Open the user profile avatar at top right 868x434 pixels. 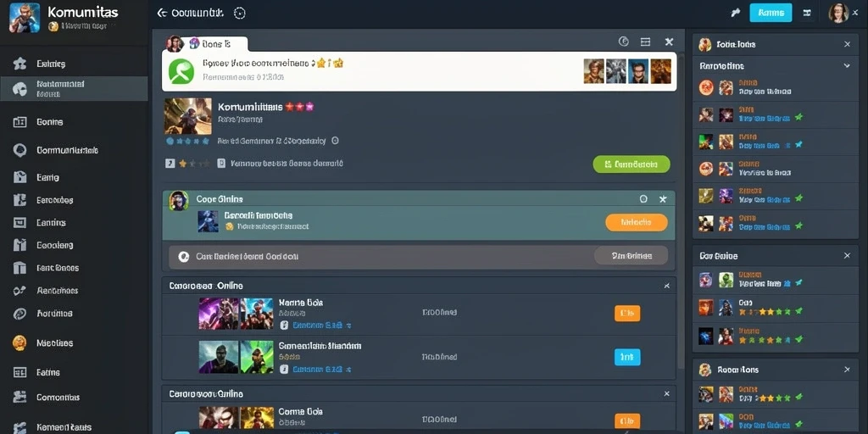click(x=838, y=13)
